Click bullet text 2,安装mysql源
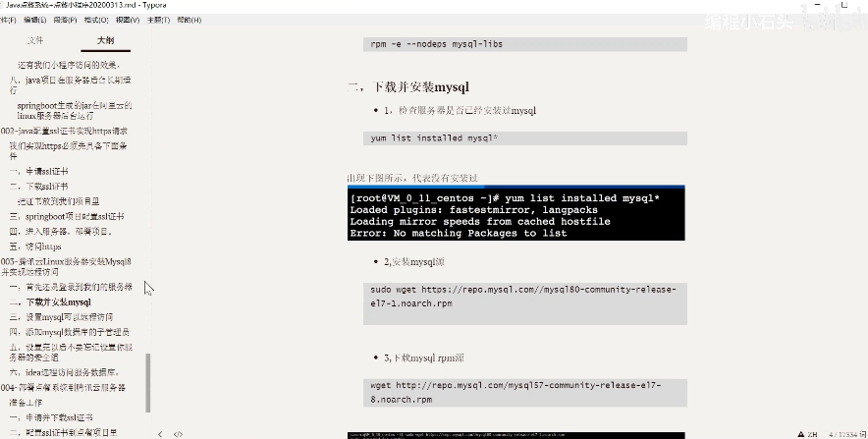The width and height of the screenshot is (868, 439). pos(414,262)
